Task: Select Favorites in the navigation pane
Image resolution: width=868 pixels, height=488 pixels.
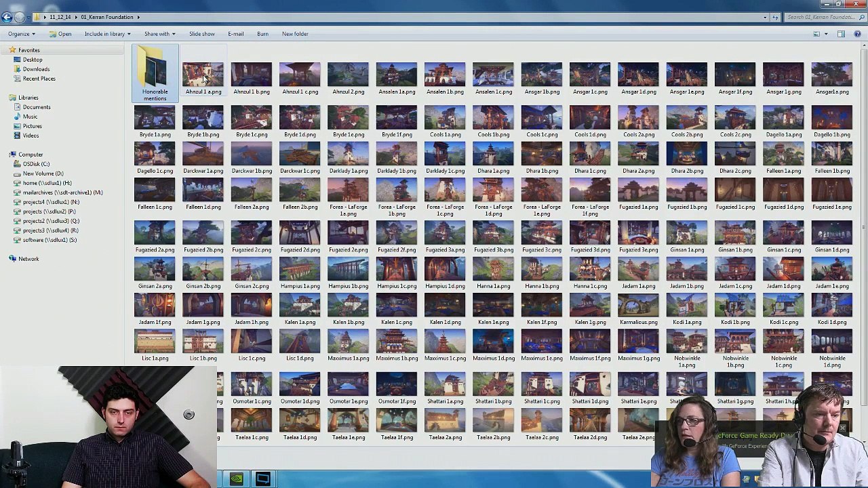Action: pos(29,50)
